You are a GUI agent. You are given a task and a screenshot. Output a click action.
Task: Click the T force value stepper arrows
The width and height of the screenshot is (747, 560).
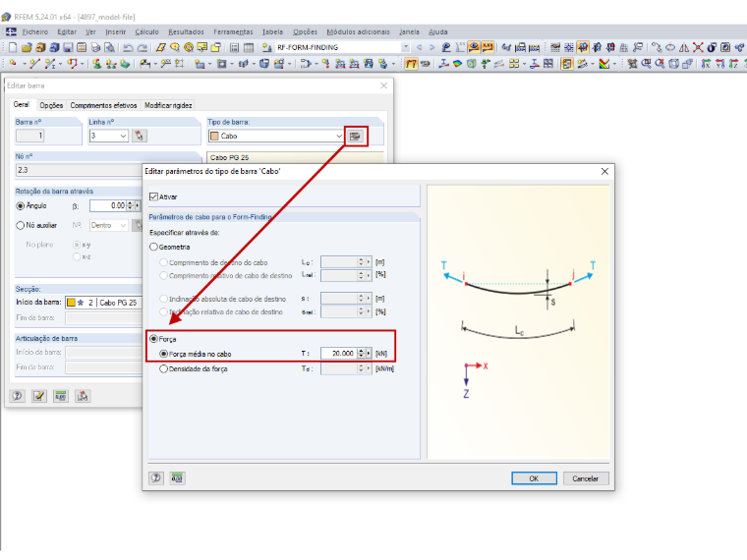[x=361, y=354]
